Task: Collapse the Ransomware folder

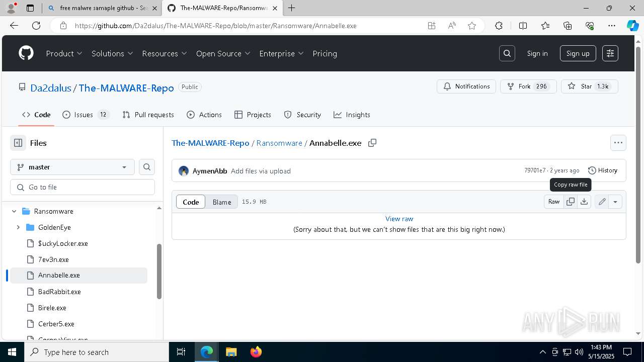Action: click(x=14, y=211)
